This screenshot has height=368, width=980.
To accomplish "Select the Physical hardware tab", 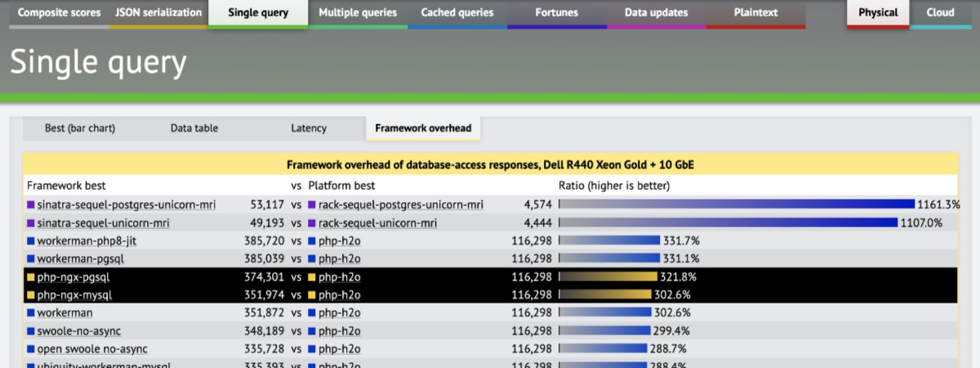I will coord(878,13).
